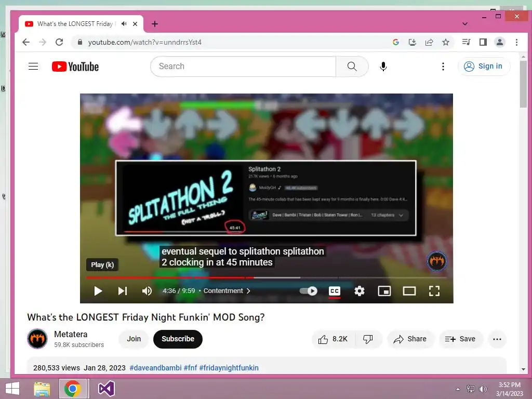Open system tray volume icon
The image size is (532, 399).
(483, 389)
